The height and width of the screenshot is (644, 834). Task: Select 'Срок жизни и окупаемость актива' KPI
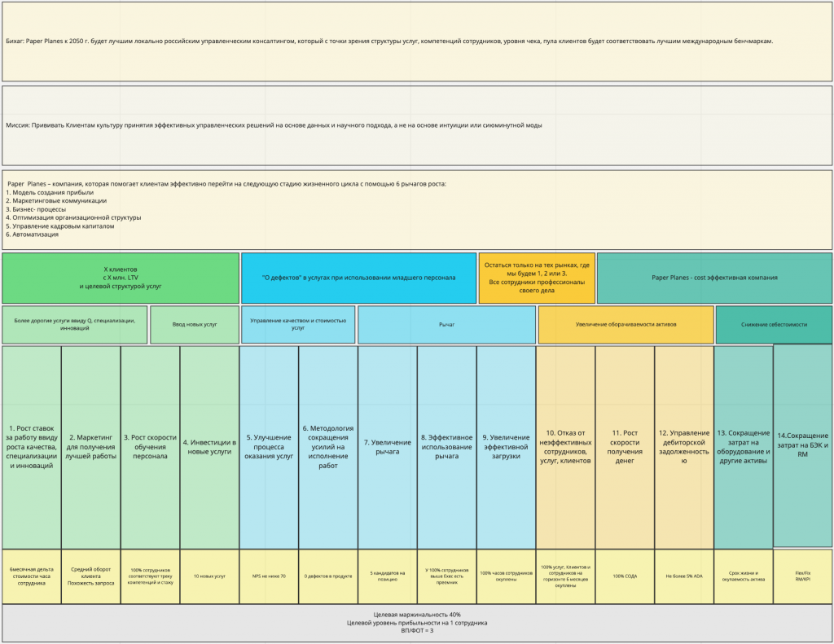743,576
